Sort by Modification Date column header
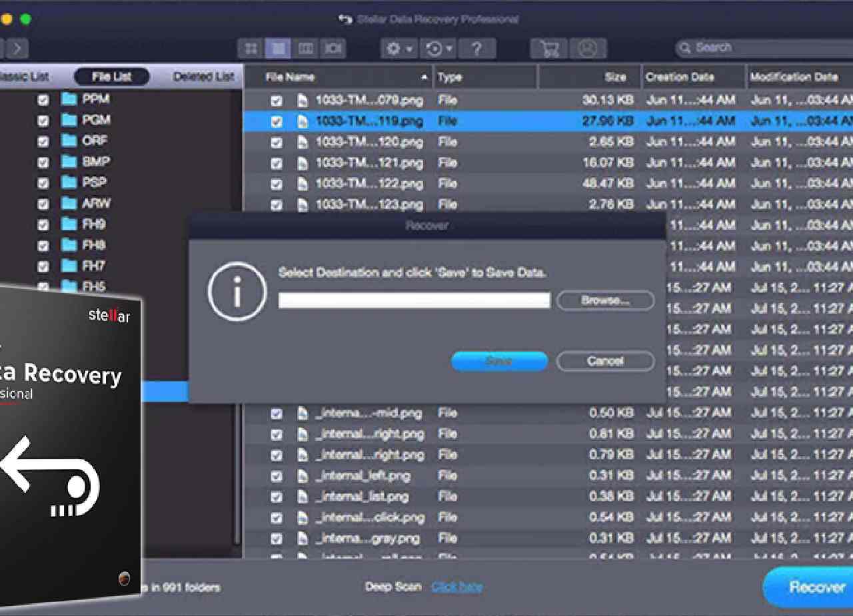853x616 pixels. pos(800,77)
